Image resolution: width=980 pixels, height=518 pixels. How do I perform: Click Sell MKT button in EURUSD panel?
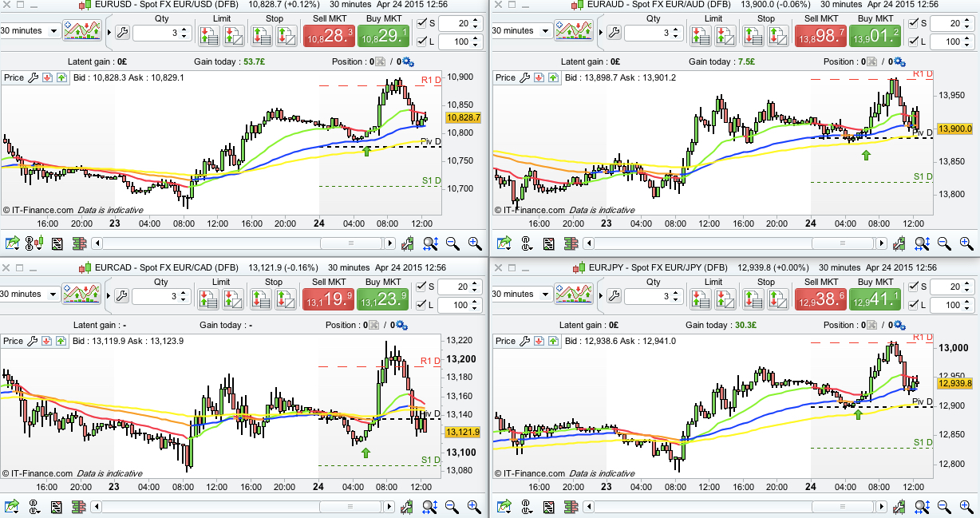click(x=329, y=36)
